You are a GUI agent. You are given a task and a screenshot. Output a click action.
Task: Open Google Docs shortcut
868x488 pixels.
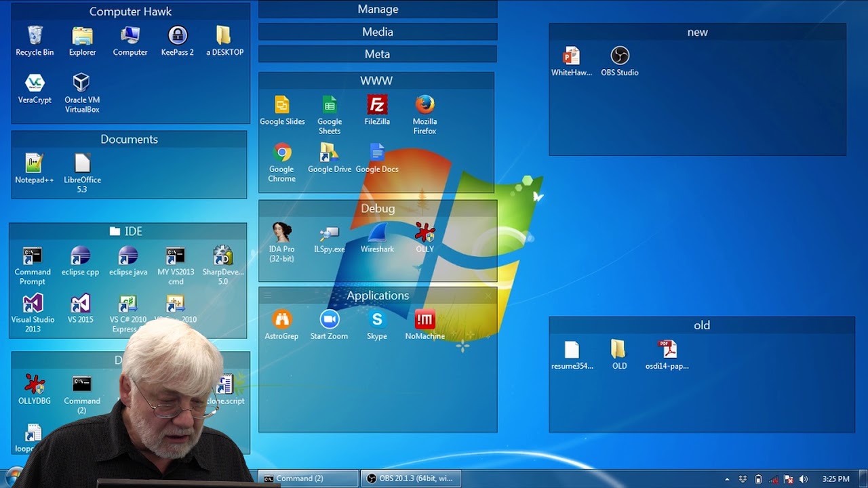(x=377, y=158)
